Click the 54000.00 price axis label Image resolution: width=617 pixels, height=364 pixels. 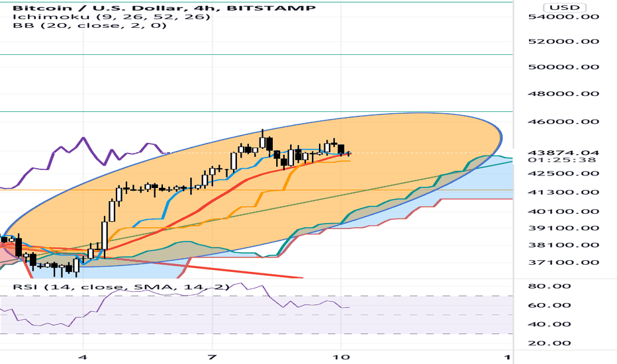pyautogui.click(x=563, y=17)
